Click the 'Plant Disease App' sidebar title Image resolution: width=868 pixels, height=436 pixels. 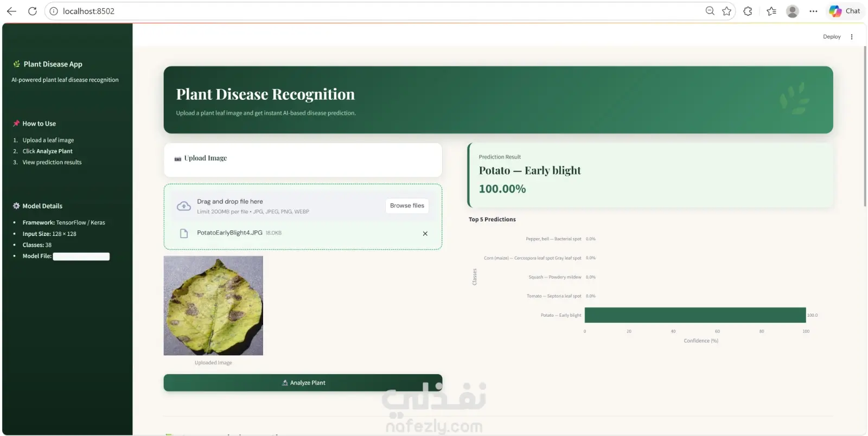click(x=53, y=64)
